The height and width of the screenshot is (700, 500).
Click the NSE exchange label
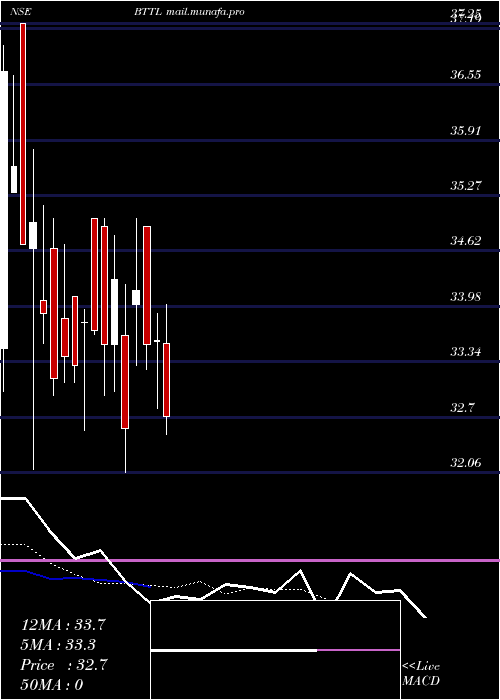[x=20, y=12]
